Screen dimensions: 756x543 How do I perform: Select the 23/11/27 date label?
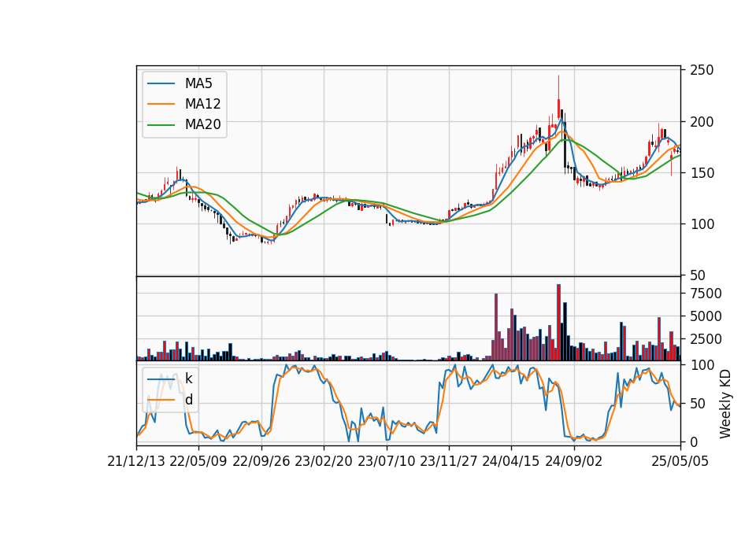pyautogui.click(x=449, y=462)
